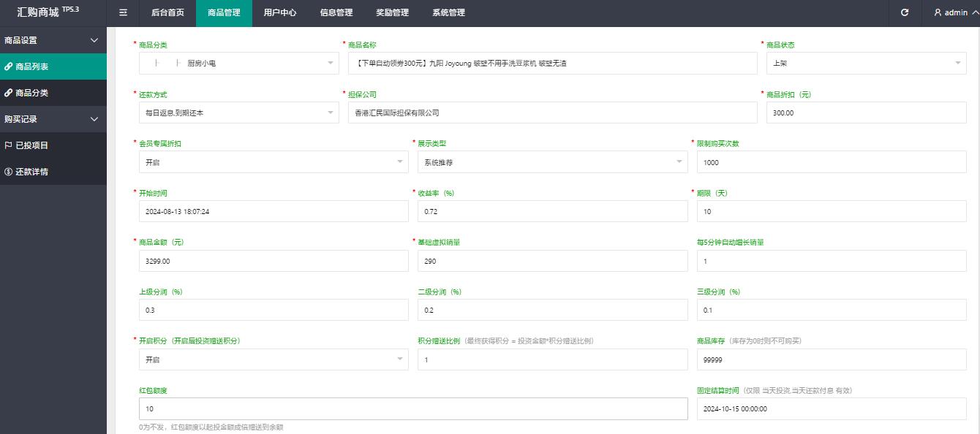This screenshot has width=980, height=434.
Task: Open the 还款方式 dropdown
Action: [x=239, y=113]
